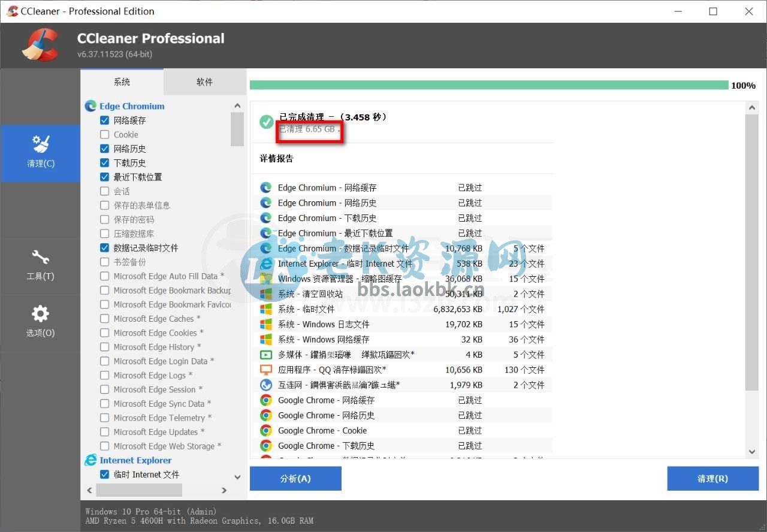Select the Edge Chromium - 下载历史 result icon
The image size is (767, 532).
tap(266, 218)
